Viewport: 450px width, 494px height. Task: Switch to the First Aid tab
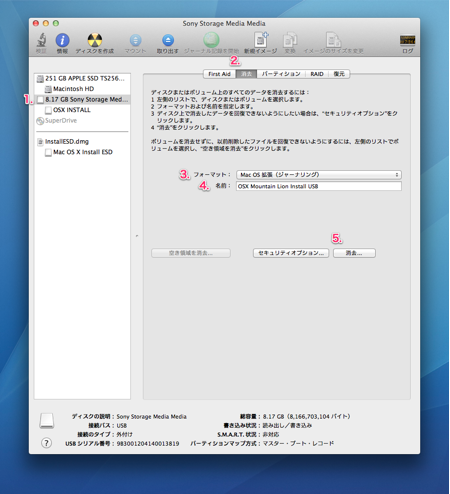[219, 74]
